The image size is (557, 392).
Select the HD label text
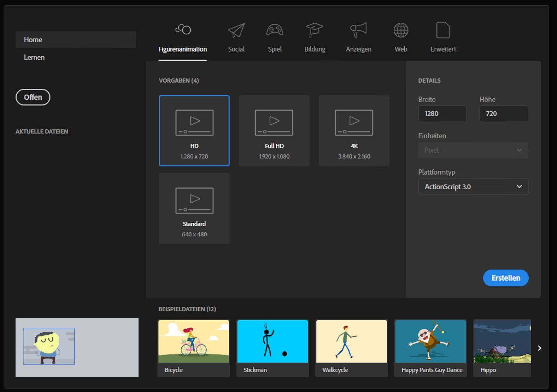[194, 146]
